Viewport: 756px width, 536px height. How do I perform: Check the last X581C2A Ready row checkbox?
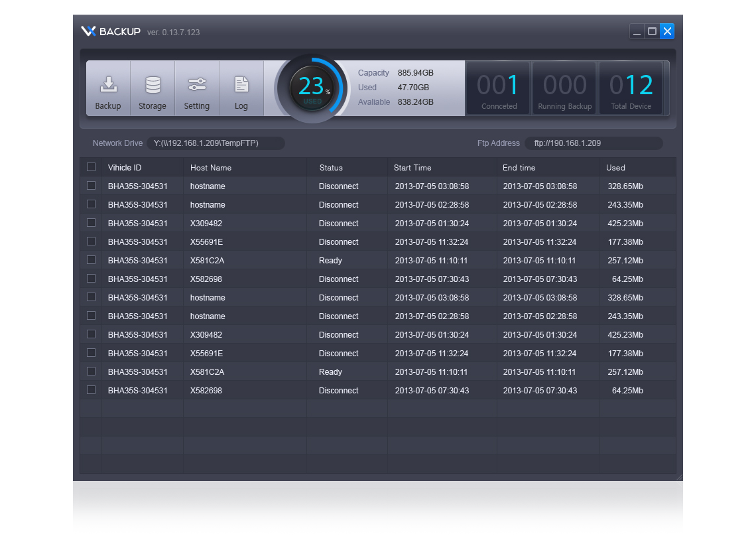[x=91, y=371]
